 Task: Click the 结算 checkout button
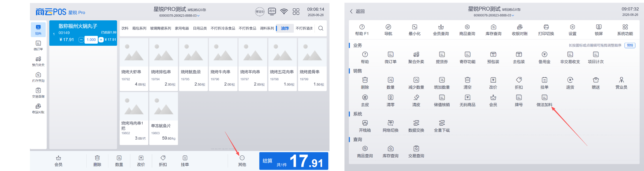pos(294,161)
